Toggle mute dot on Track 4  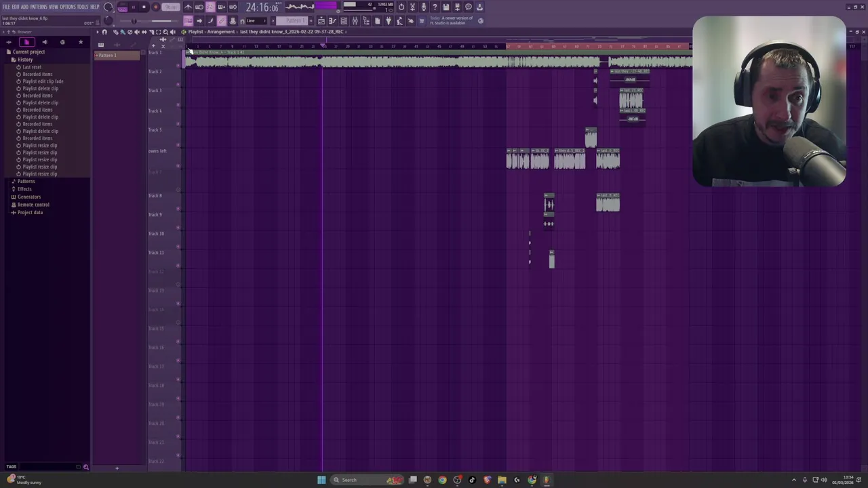coord(178,124)
